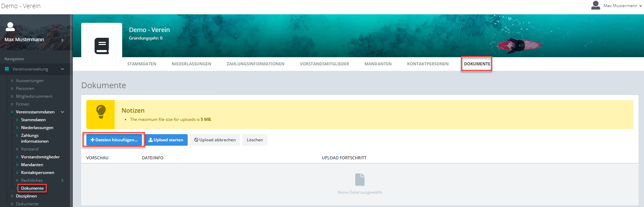The height and width of the screenshot is (207, 644).
Task: Open Mandanten sidebar sub-item
Action: (x=32, y=165)
